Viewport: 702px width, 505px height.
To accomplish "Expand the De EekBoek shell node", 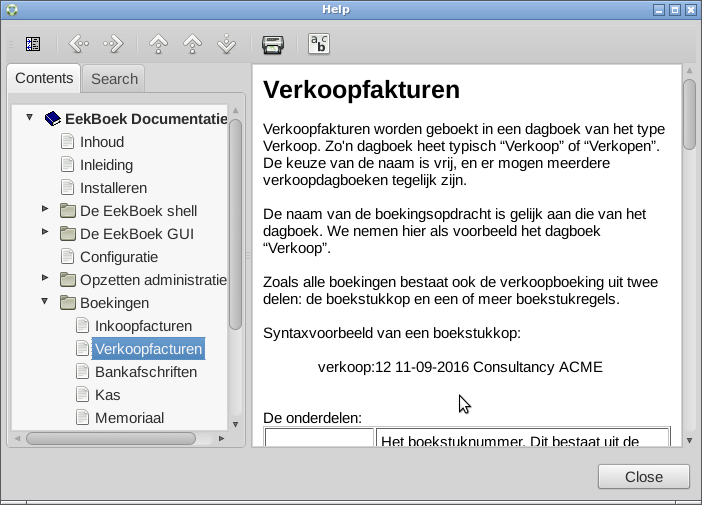I will click(45, 210).
